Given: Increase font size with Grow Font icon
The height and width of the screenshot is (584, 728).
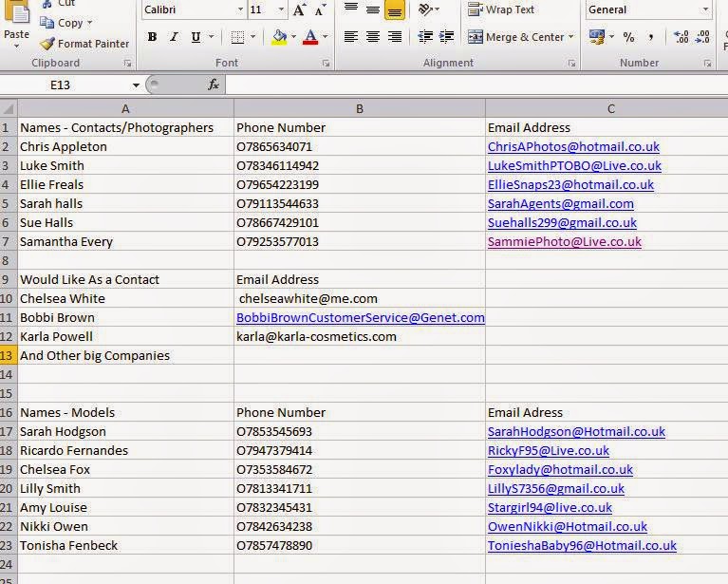Looking at the screenshot, I should (x=299, y=9).
